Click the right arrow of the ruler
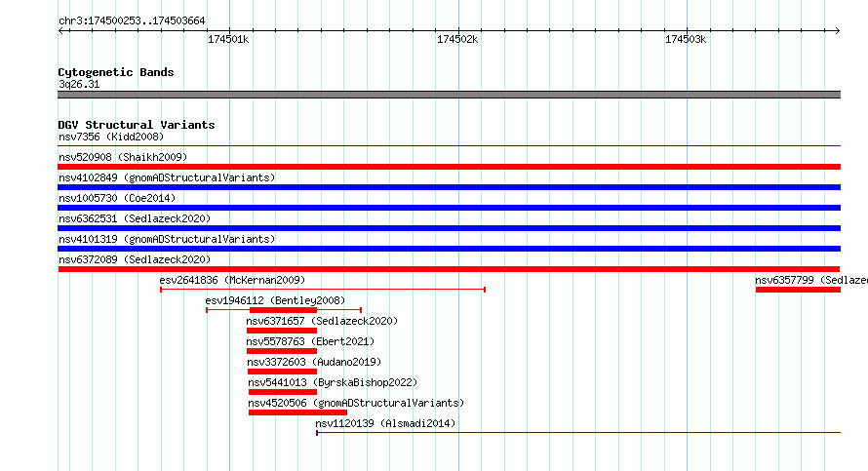Image resolution: width=868 pixels, height=471 pixels. click(837, 30)
